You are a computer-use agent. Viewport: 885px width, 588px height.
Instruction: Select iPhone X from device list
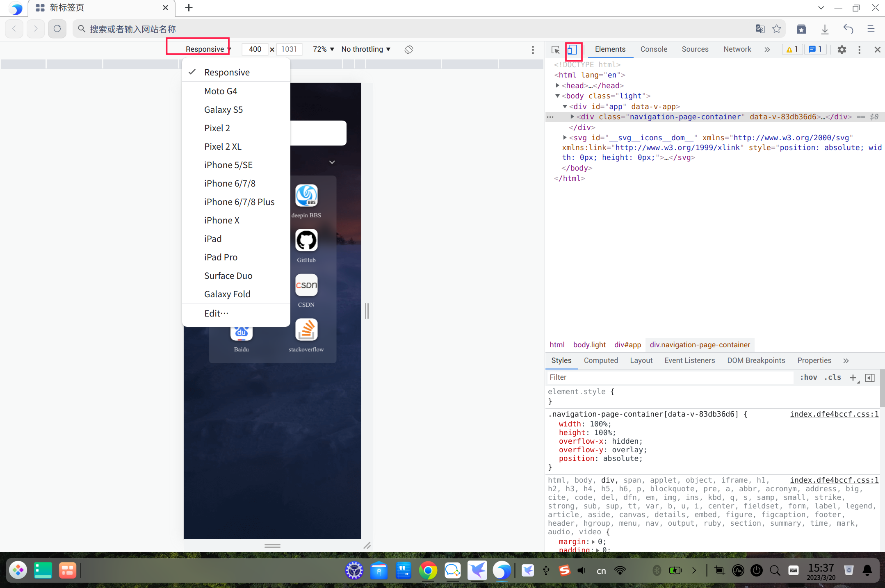coord(221,220)
